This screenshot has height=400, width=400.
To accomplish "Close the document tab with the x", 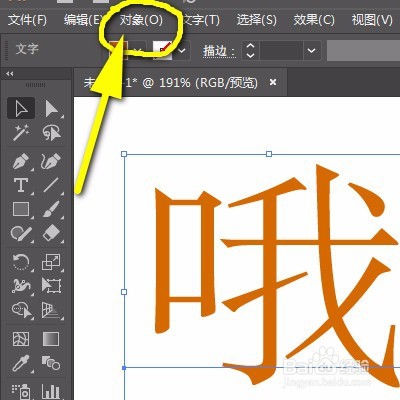I will tap(273, 82).
